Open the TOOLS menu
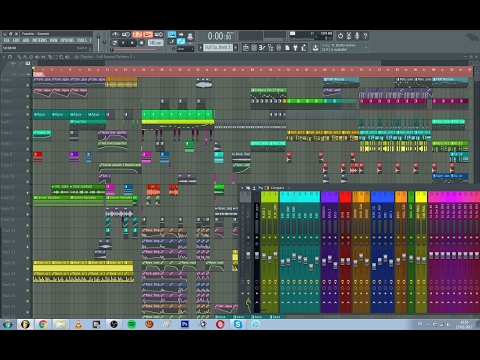The image size is (480, 360). click(x=82, y=40)
